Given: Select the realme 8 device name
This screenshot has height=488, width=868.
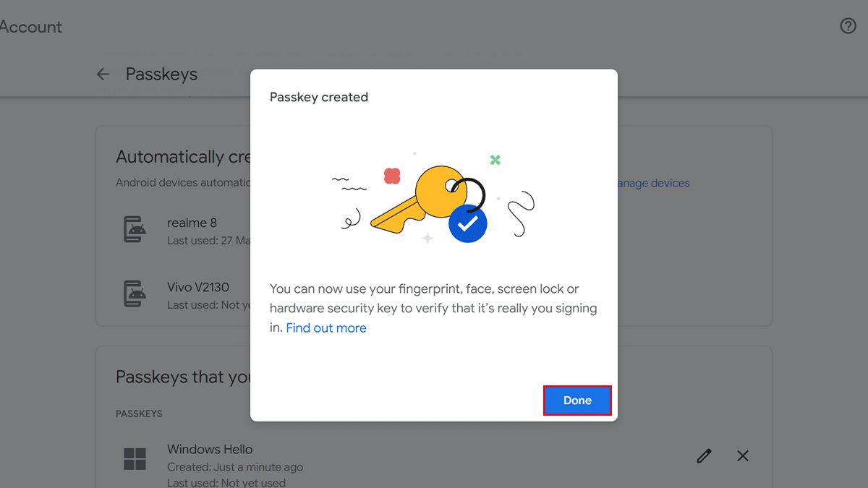Looking at the screenshot, I should click(x=192, y=223).
